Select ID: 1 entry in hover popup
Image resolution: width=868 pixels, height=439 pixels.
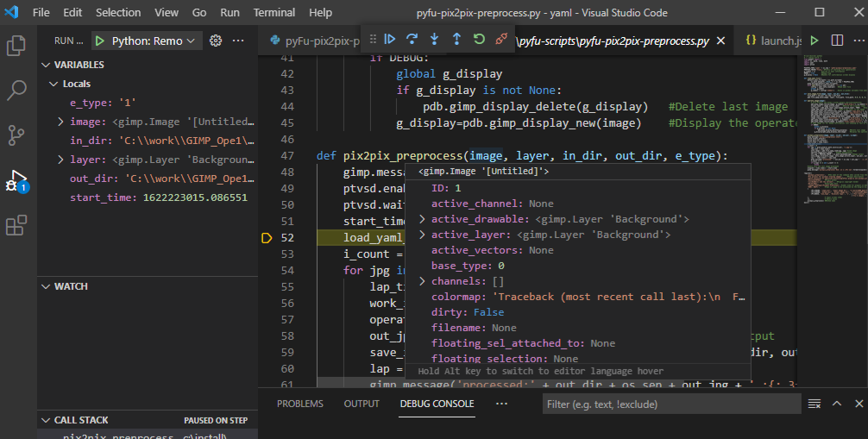(578, 188)
